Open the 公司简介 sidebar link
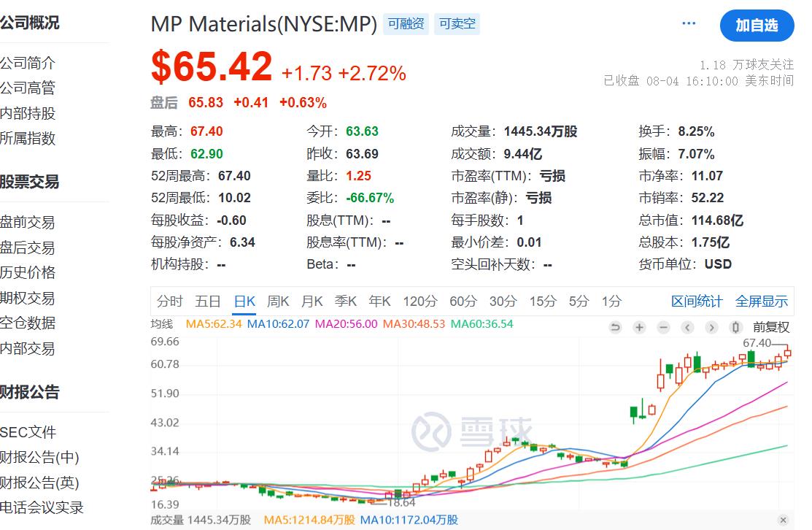The image size is (812, 530). (28, 63)
